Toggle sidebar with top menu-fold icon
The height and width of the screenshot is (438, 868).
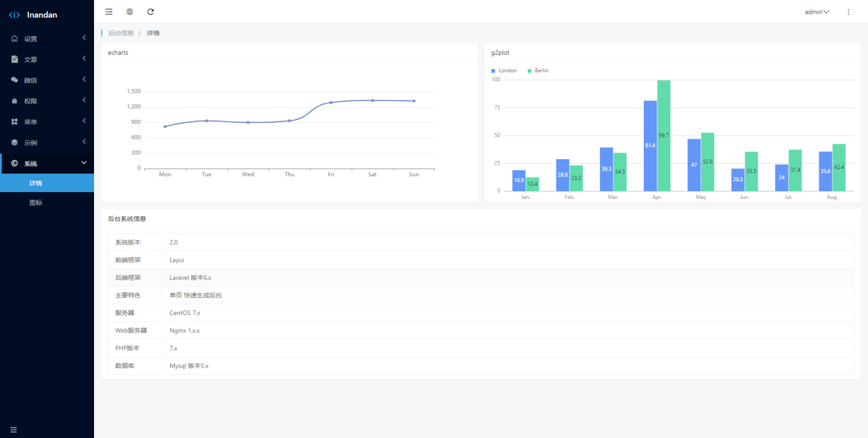pos(109,12)
